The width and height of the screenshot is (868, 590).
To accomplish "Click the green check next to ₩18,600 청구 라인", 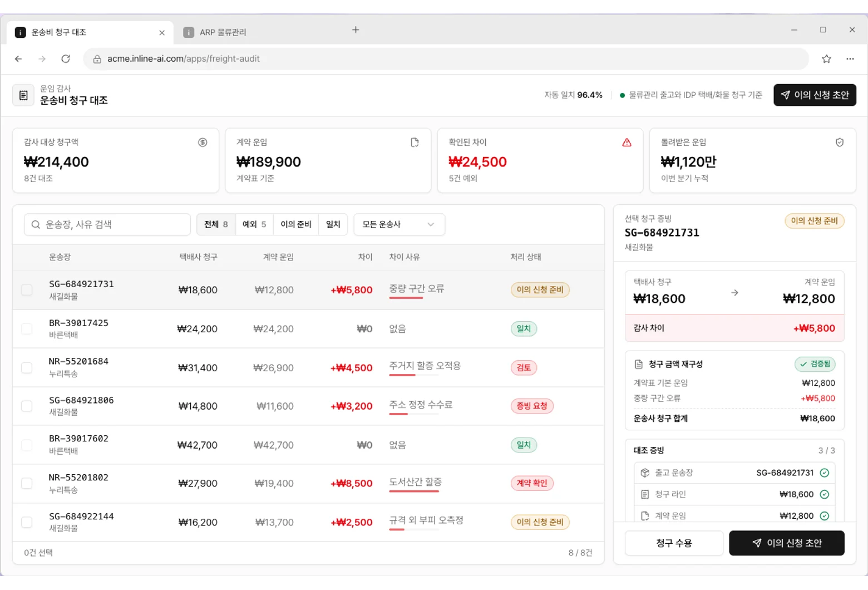I will click(x=825, y=494).
